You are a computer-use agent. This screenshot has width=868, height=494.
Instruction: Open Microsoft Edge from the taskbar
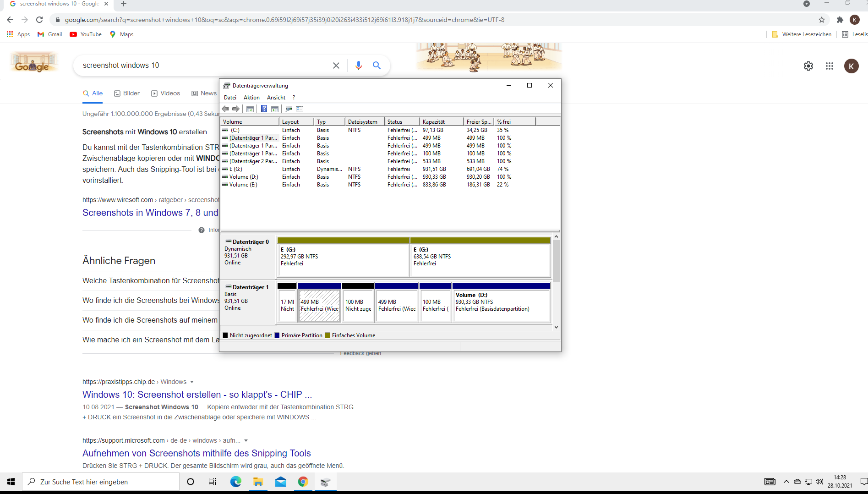pyautogui.click(x=236, y=482)
